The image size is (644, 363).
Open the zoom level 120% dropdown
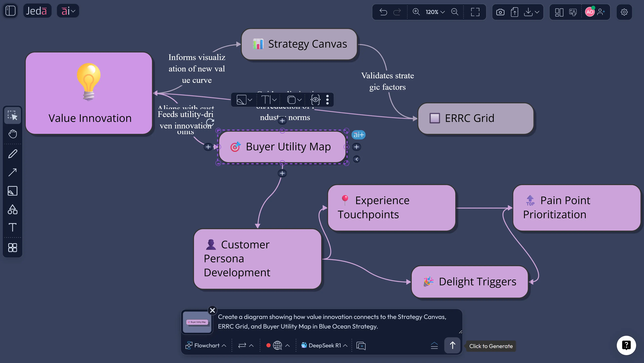pos(435,12)
